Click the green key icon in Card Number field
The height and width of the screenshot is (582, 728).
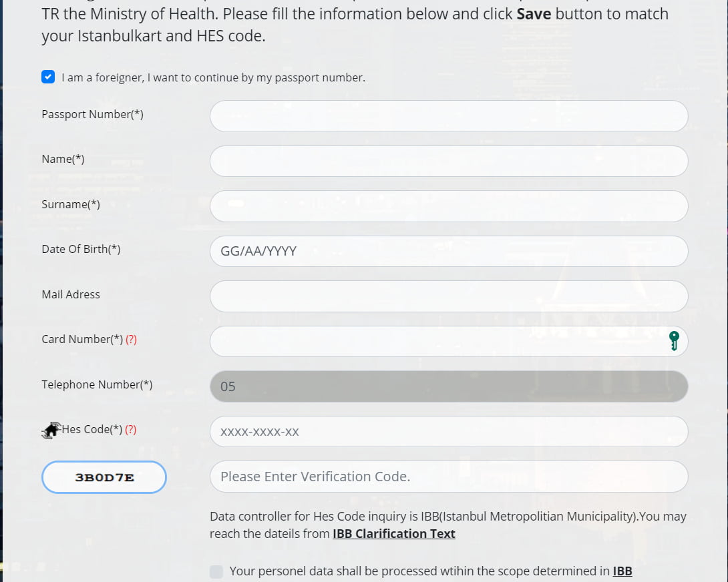674,341
